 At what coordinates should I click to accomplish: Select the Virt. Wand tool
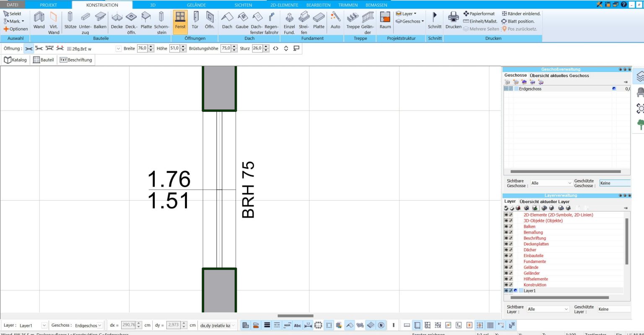point(54,23)
